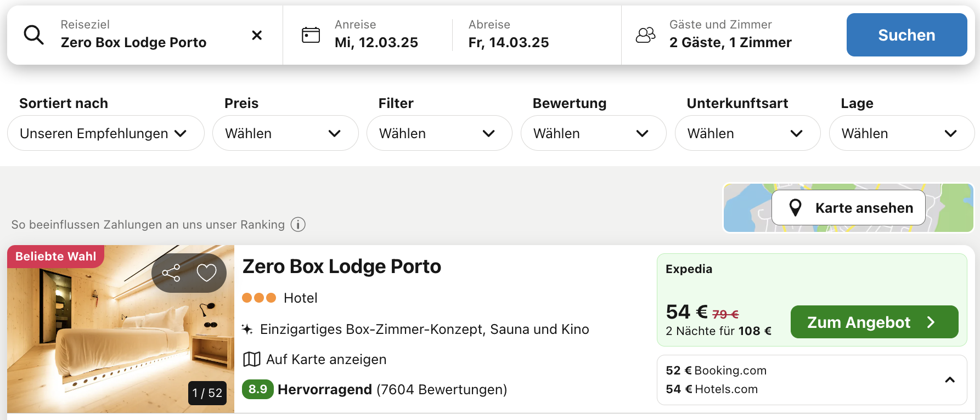This screenshot has width=980, height=420.
Task: Click the Expedia provider label
Action: [689, 269]
